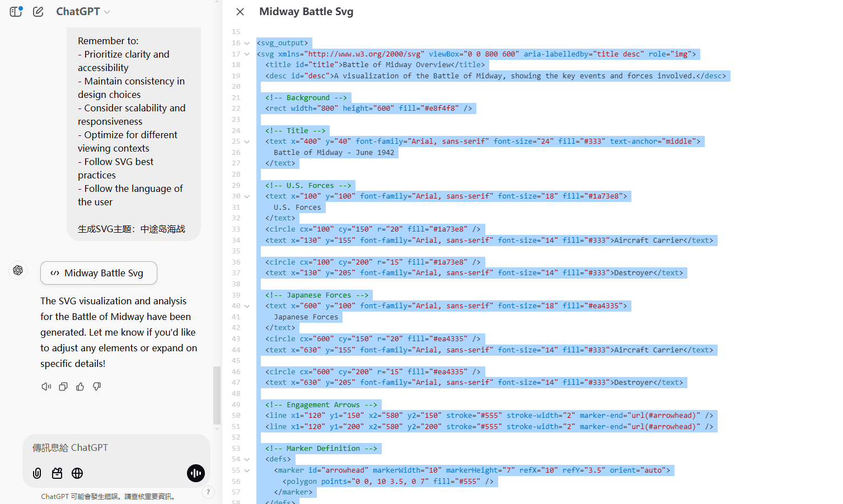
Task: Open the ChatGPT model dropdown
Action: [x=83, y=11]
